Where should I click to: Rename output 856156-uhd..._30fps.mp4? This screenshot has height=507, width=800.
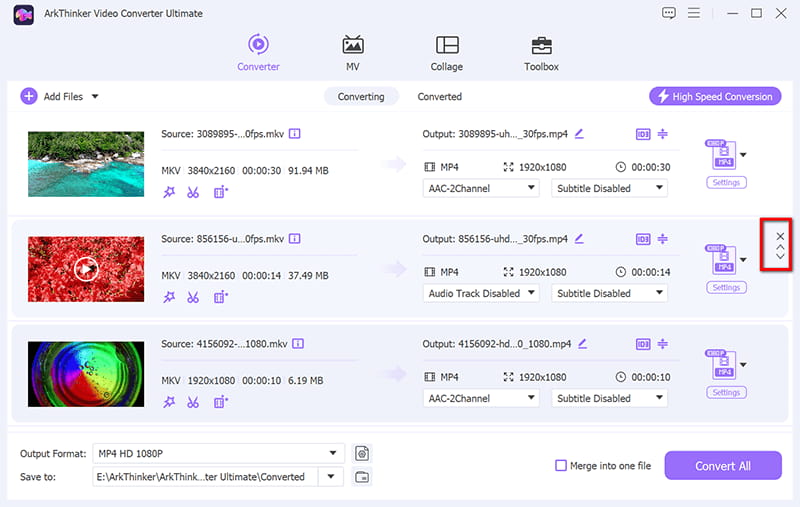579,239
